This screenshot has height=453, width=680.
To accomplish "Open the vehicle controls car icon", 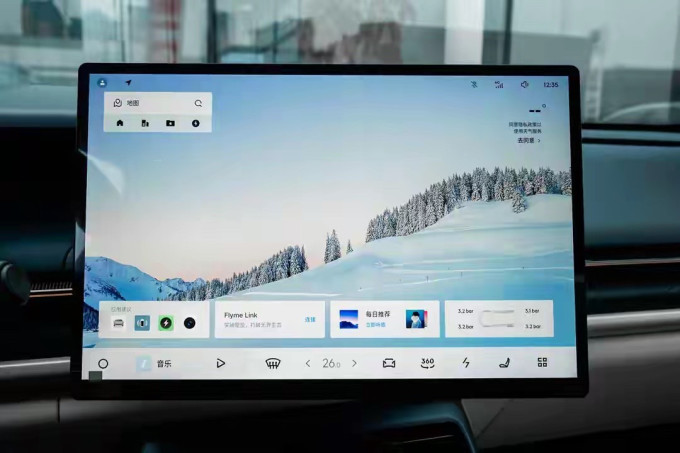I will click(389, 363).
